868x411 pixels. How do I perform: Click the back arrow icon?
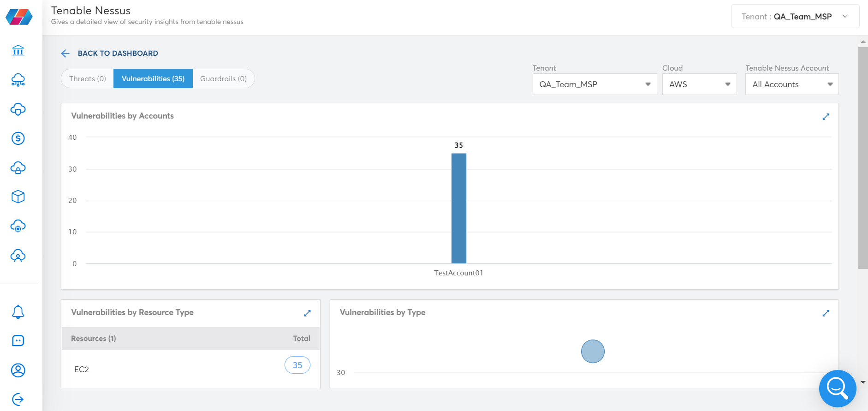pyautogui.click(x=65, y=54)
